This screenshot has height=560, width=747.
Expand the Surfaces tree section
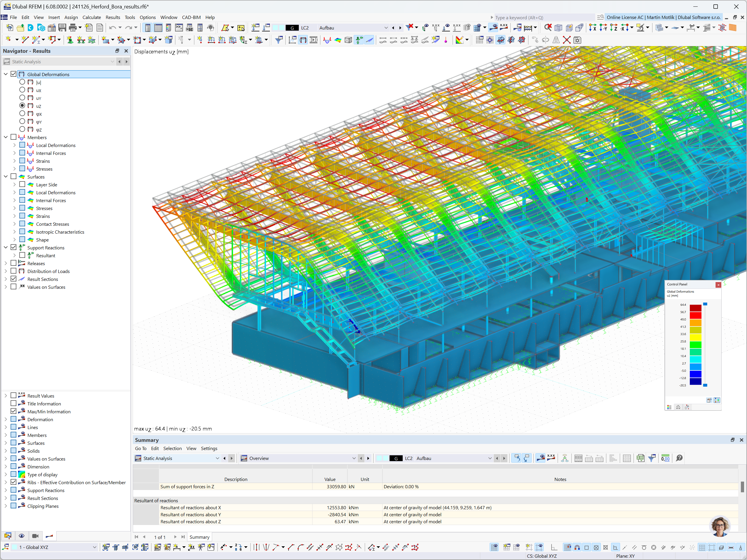[x=6, y=176]
